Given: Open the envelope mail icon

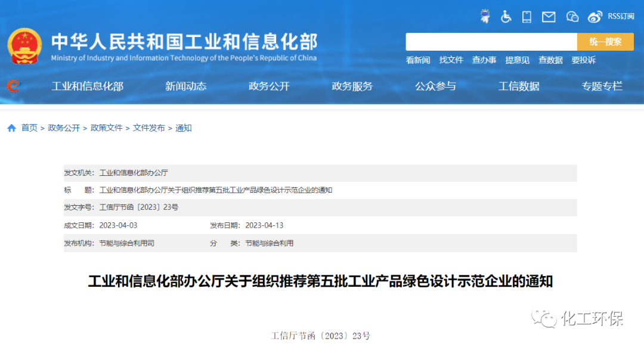Looking at the screenshot, I should [x=549, y=17].
